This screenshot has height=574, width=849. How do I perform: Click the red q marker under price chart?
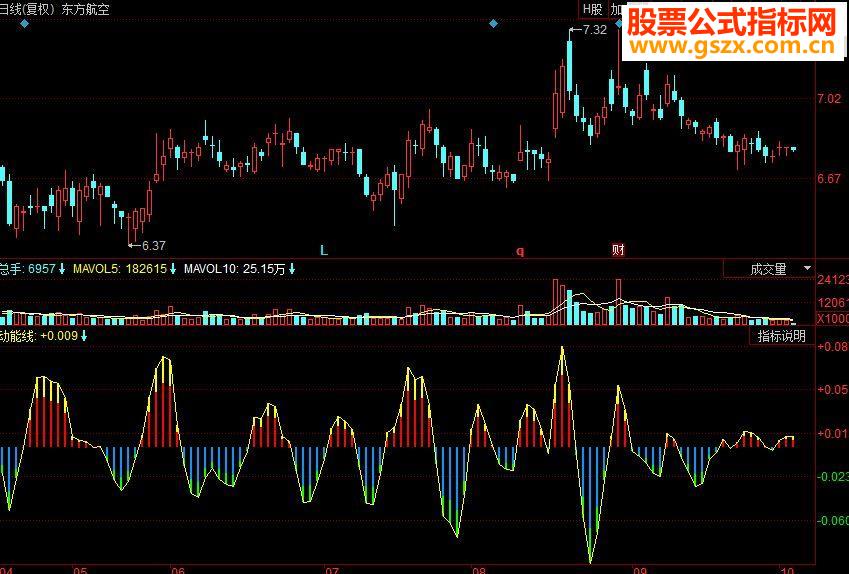pyautogui.click(x=520, y=251)
